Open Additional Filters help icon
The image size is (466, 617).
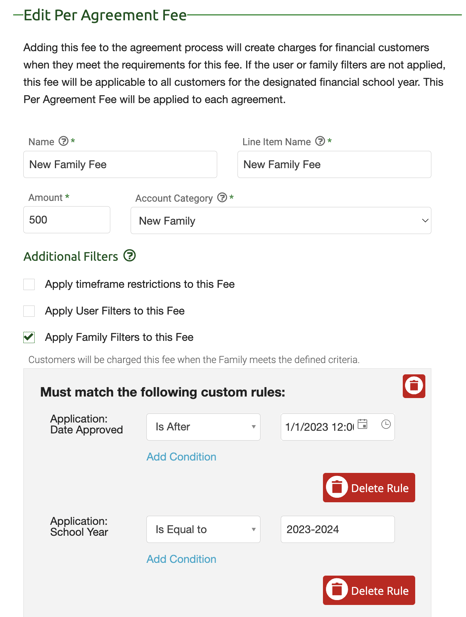(129, 256)
